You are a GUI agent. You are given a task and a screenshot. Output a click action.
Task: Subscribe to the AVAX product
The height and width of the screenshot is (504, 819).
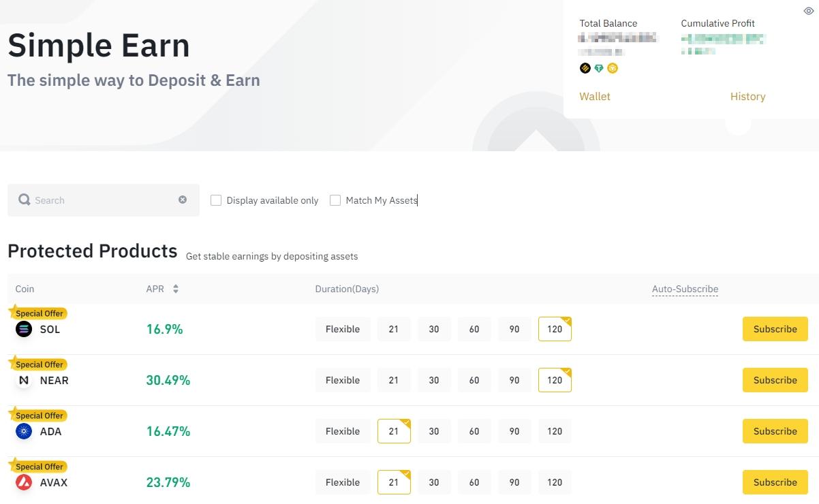point(775,482)
